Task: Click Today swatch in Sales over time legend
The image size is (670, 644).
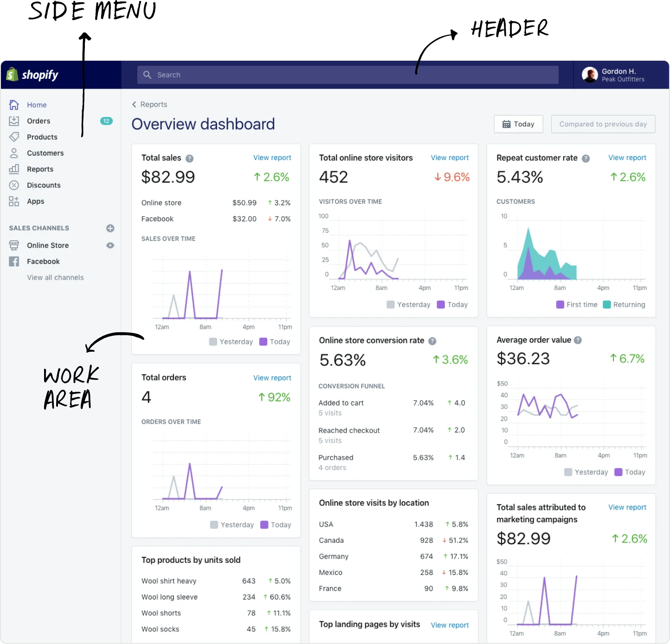Action: pos(263,342)
